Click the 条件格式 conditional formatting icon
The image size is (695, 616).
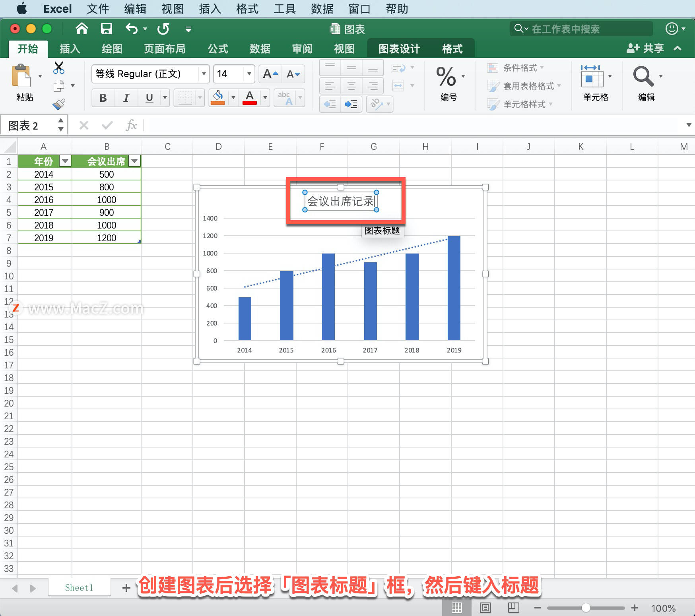pyautogui.click(x=493, y=68)
